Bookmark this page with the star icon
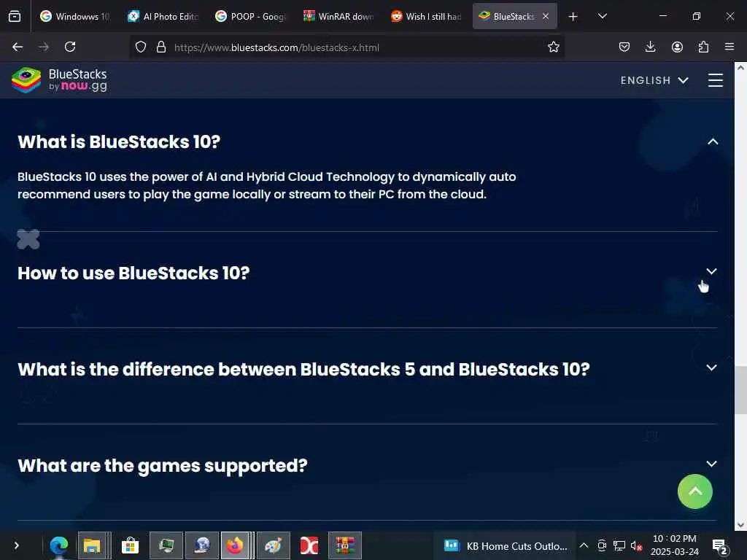The height and width of the screenshot is (560, 747). 553,47
